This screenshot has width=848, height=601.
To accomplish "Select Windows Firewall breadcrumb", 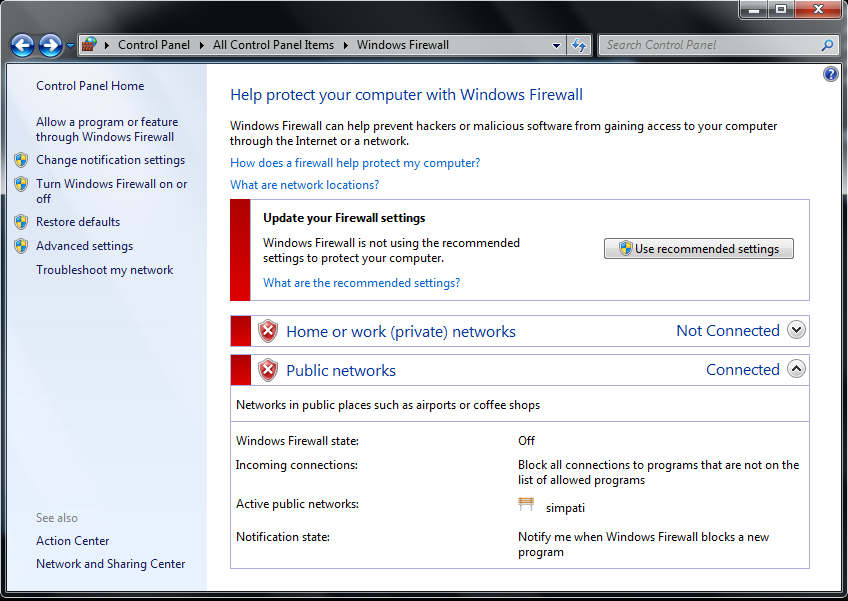I will 402,45.
